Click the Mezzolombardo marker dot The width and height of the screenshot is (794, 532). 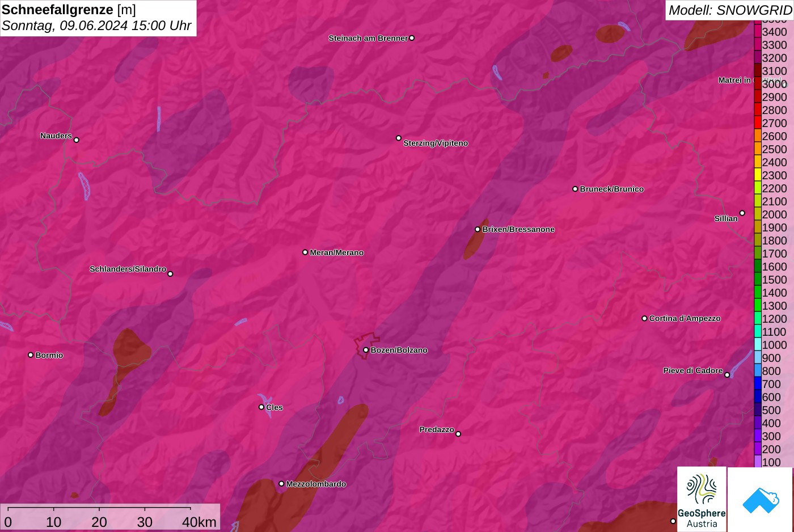[281, 484]
